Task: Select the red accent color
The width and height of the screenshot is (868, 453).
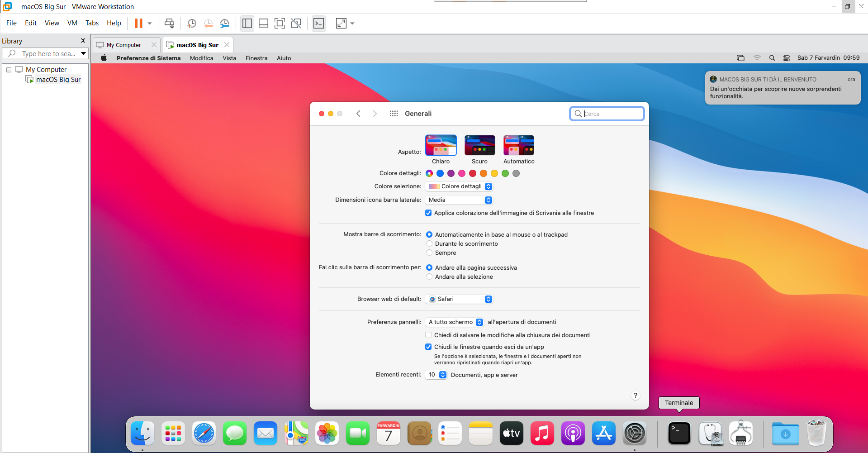Action: [x=473, y=173]
